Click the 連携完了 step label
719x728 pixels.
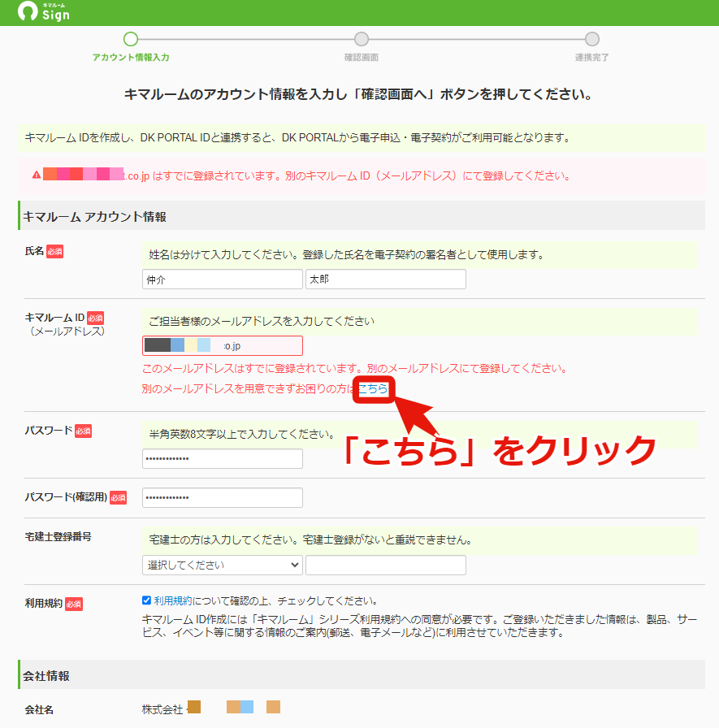pyautogui.click(x=591, y=58)
